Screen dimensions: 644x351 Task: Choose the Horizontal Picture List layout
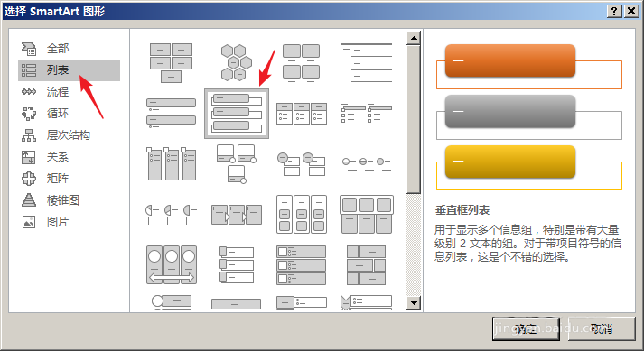pos(367,214)
